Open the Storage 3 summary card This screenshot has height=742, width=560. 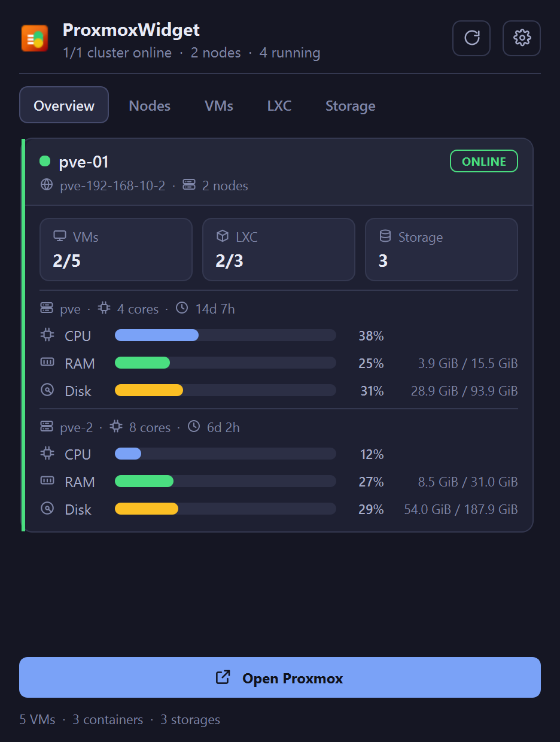[x=442, y=249]
